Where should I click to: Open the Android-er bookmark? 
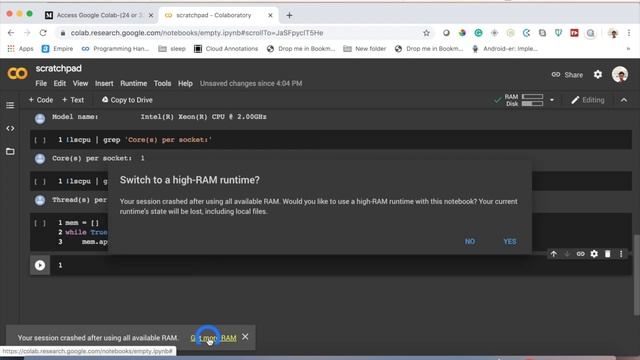[x=504, y=49]
